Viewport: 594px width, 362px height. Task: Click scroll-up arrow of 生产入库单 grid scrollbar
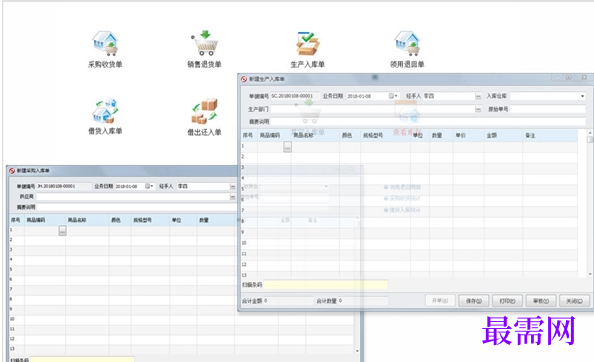tap(590, 133)
